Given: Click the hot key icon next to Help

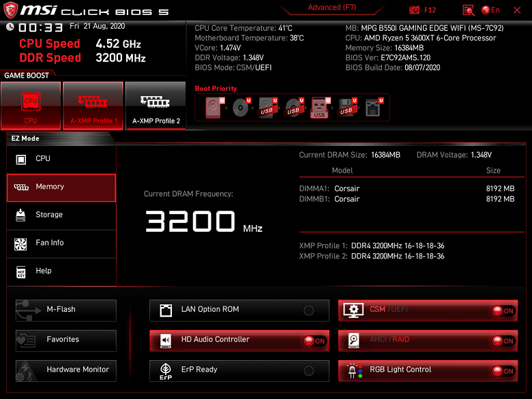Looking at the screenshot, I should click(21, 271).
